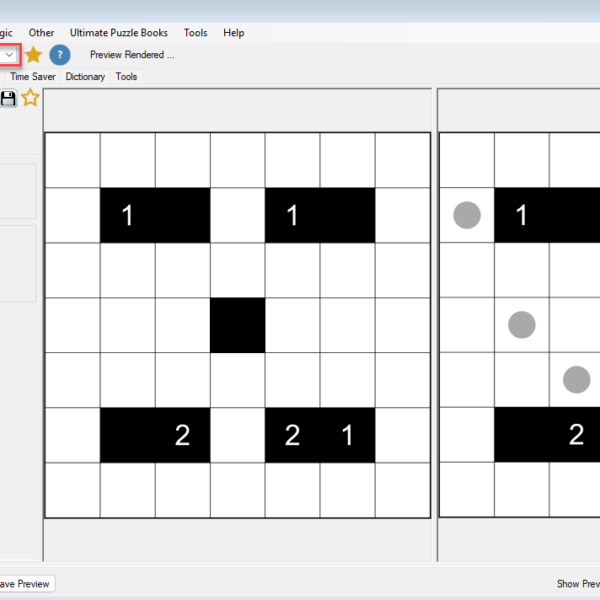The image size is (600, 600).
Task: Click the floppy disk save icon
Action: [x=9, y=97]
